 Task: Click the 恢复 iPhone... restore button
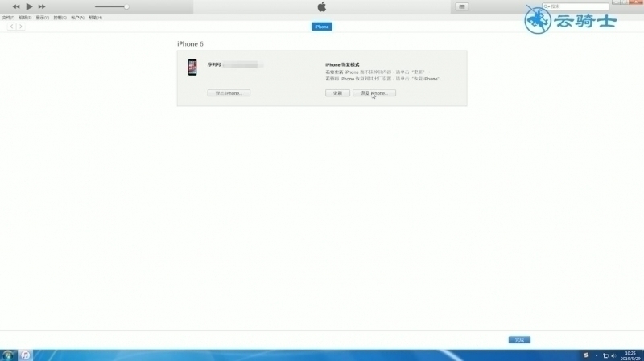tap(374, 93)
